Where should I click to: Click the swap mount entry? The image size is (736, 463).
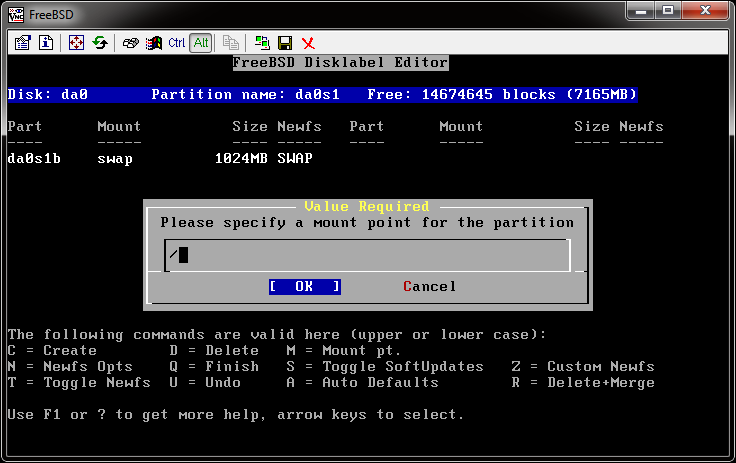115,159
